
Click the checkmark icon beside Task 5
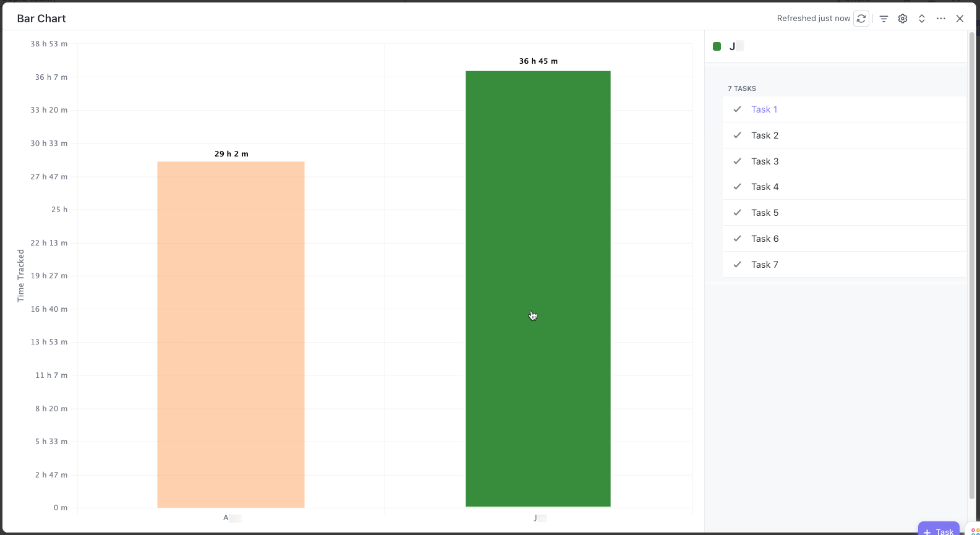(737, 212)
